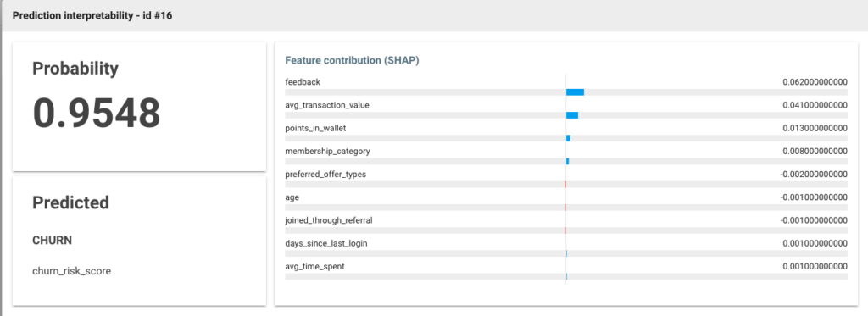Click the Feature contribution (SHAP) heading
Viewport: 868px width, 316px height.
pos(352,60)
